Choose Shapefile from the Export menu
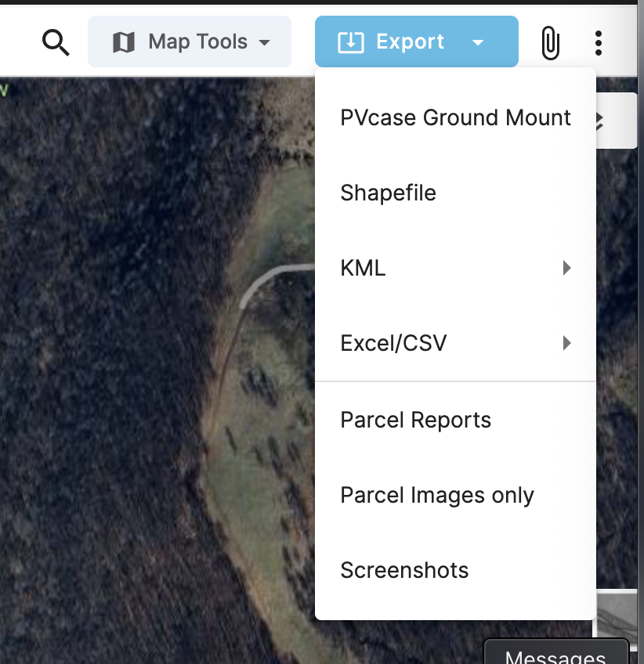This screenshot has width=644, height=664. pyautogui.click(x=388, y=193)
